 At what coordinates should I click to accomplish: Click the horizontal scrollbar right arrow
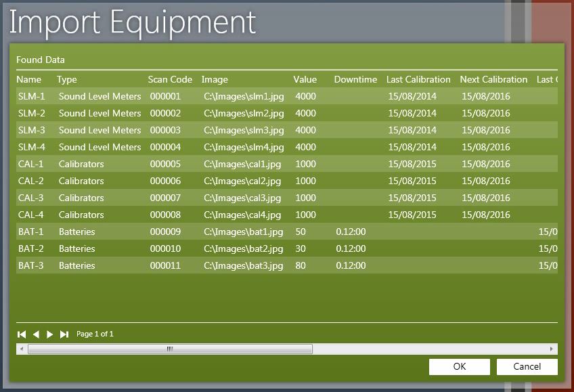[552, 349]
